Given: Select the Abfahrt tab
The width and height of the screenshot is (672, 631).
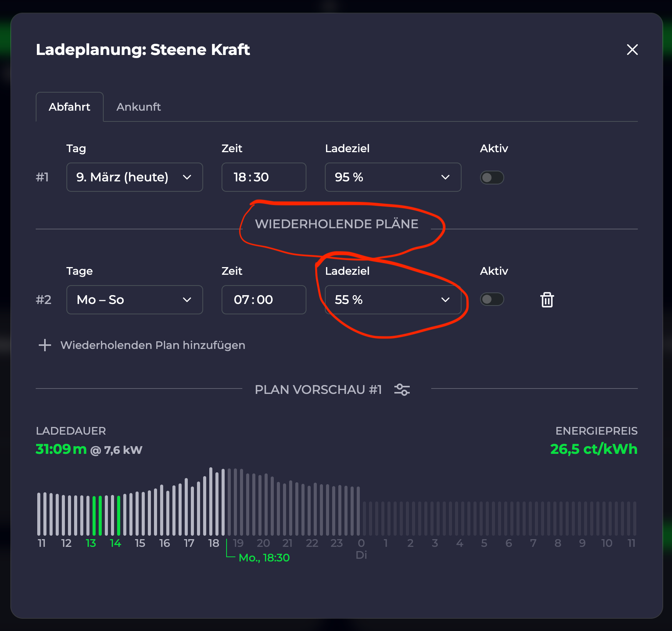Looking at the screenshot, I should coord(70,107).
